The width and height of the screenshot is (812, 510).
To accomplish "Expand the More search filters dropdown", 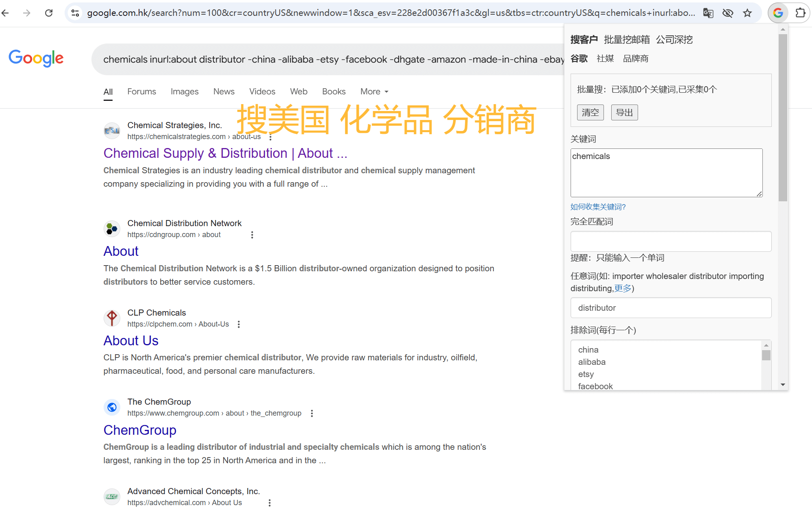I will coord(374,92).
